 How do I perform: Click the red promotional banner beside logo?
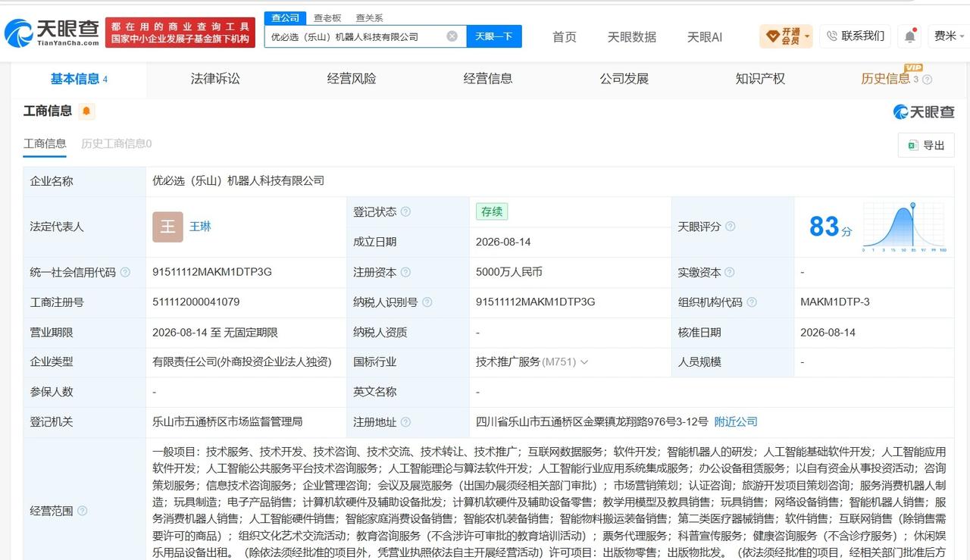pos(180,33)
